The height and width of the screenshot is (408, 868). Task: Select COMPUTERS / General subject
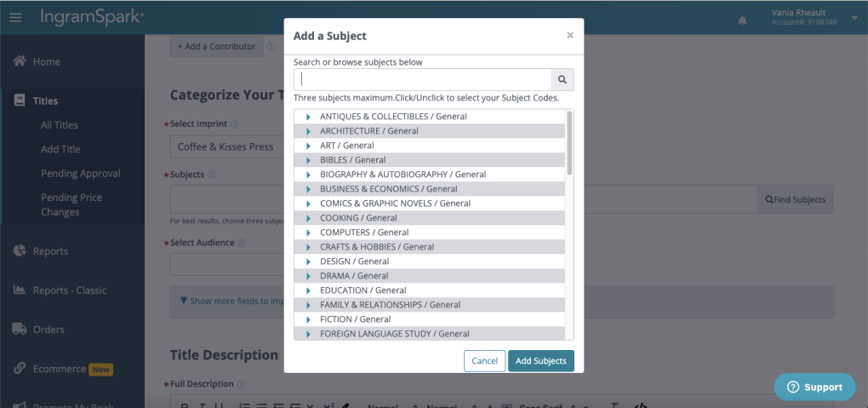(x=363, y=233)
